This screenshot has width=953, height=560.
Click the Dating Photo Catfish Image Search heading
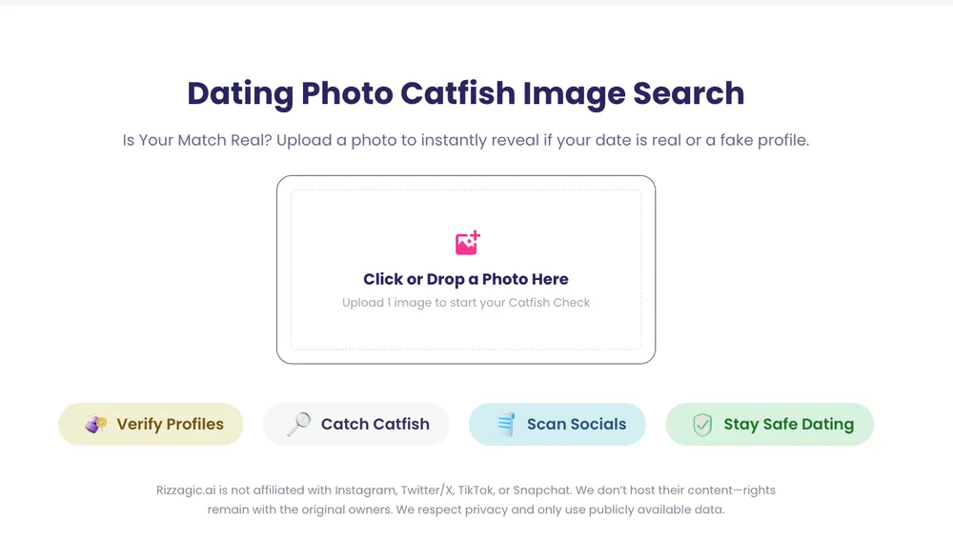465,93
